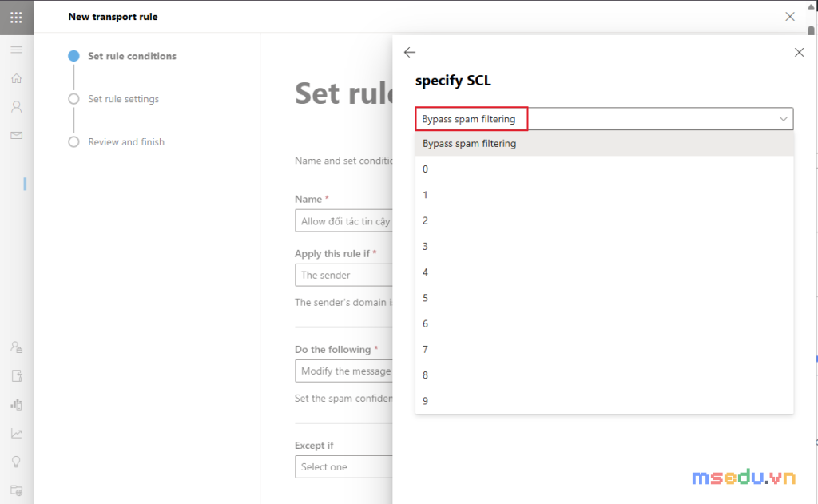This screenshot has height=504, width=818.
Task: Open Public folders icon in sidebar
Action: (16, 490)
